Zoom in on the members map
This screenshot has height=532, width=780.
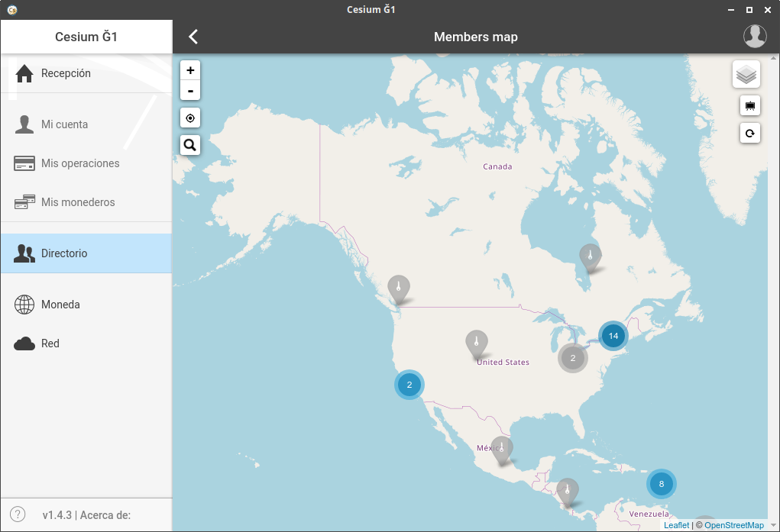(x=190, y=70)
